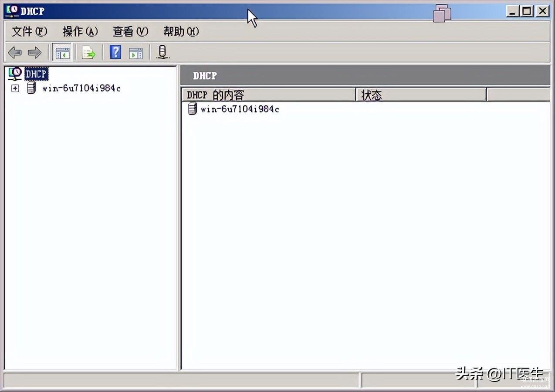Click the server icon beside the tree node win-6u7104i984c

coord(31,88)
